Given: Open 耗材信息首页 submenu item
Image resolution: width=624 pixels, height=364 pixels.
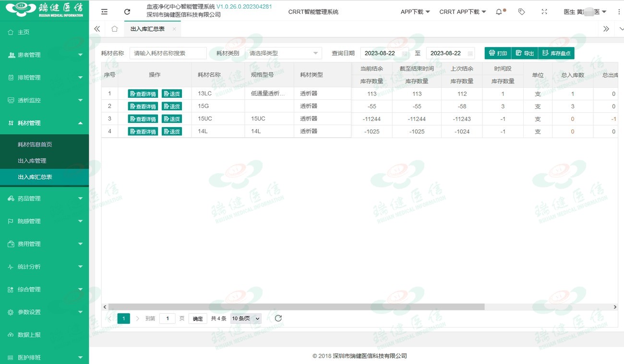Looking at the screenshot, I should click(x=44, y=144).
